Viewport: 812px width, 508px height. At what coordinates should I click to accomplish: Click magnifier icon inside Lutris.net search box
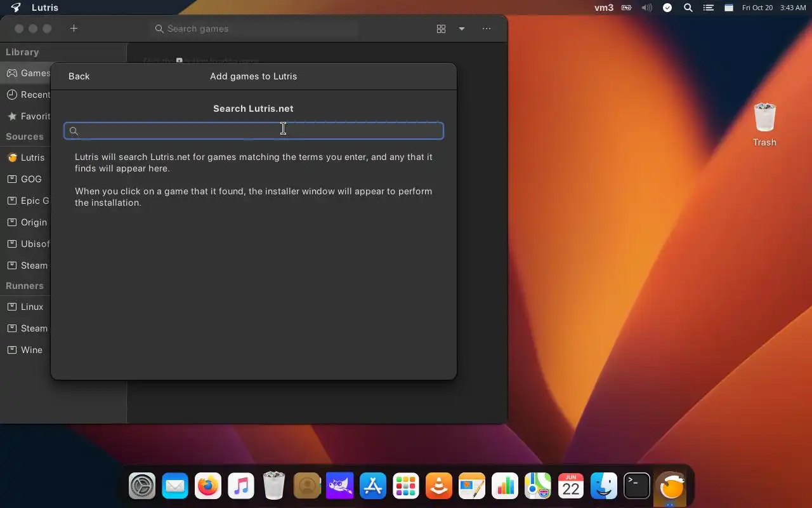click(74, 131)
